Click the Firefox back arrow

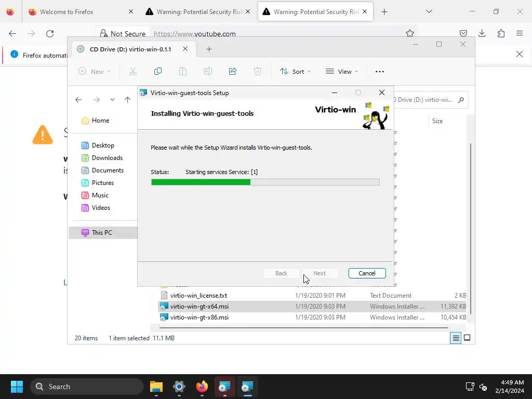(12, 34)
